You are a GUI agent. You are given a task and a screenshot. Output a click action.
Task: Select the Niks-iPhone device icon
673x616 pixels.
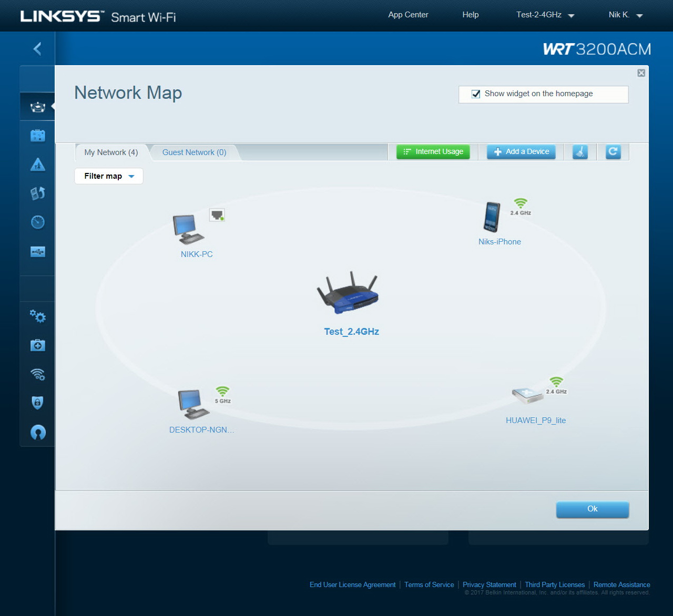coord(492,217)
